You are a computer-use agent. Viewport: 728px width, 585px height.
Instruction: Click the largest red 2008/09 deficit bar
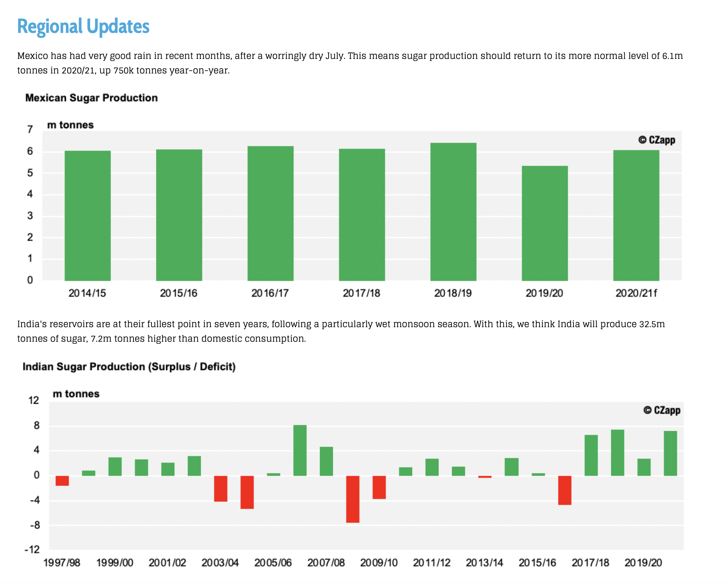pyautogui.click(x=353, y=499)
